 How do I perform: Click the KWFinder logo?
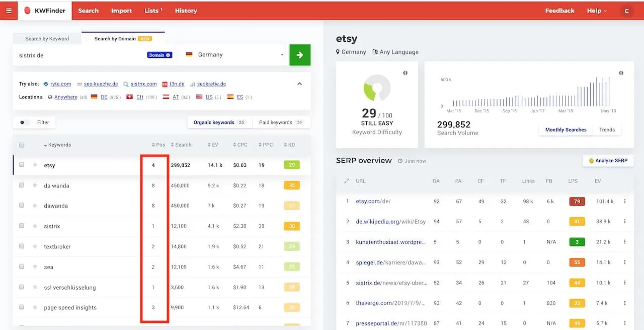click(x=45, y=11)
